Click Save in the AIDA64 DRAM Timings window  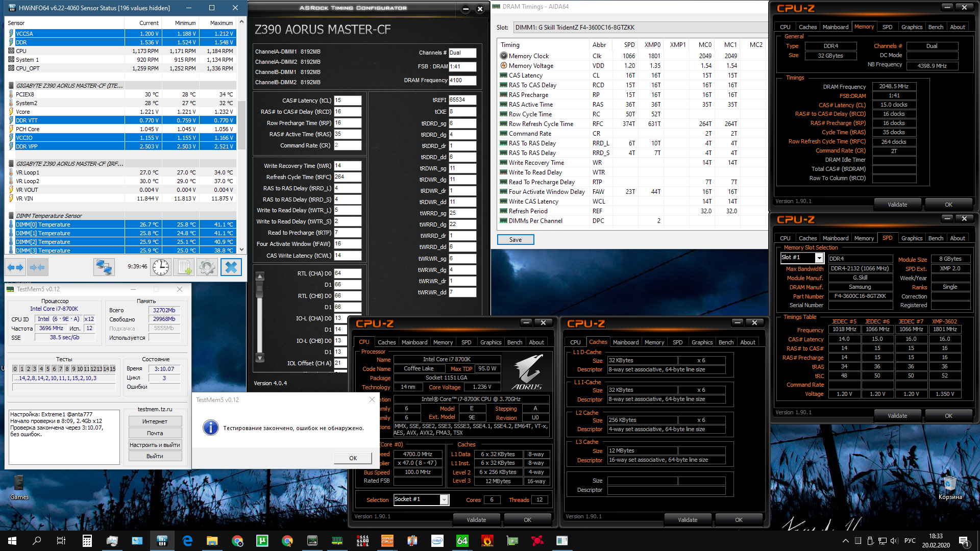[x=516, y=240]
